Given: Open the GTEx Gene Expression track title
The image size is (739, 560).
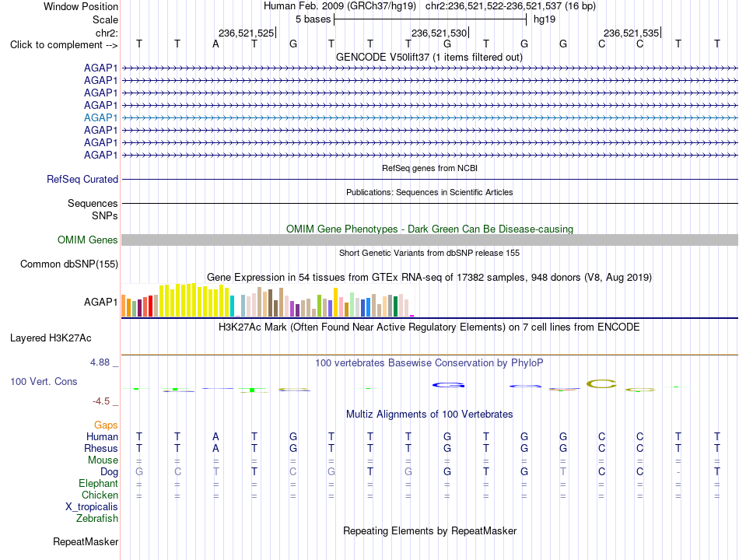Looking at the screenshot, I should (429, 277).
